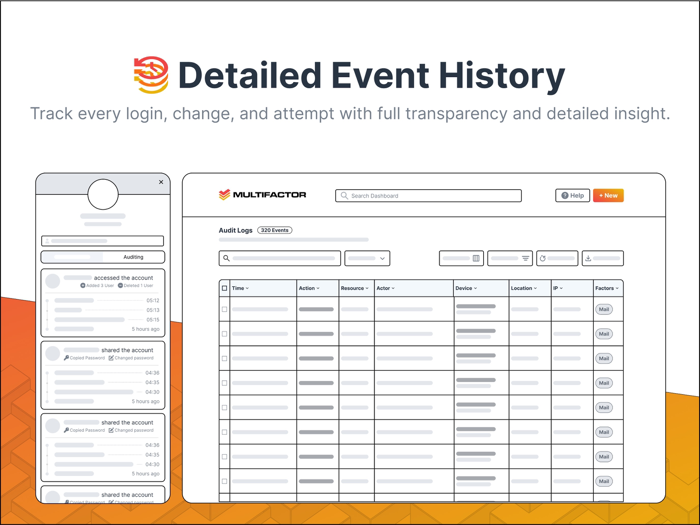Click the input field in mobile panel
The image size is (700, 525).
pyautogui.click(x=103, y=241)
